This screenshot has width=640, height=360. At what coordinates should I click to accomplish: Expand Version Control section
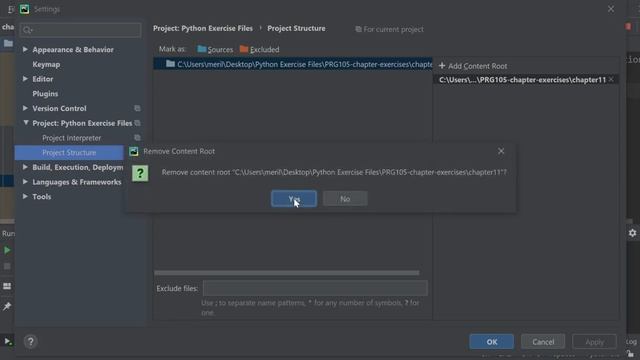25,108
